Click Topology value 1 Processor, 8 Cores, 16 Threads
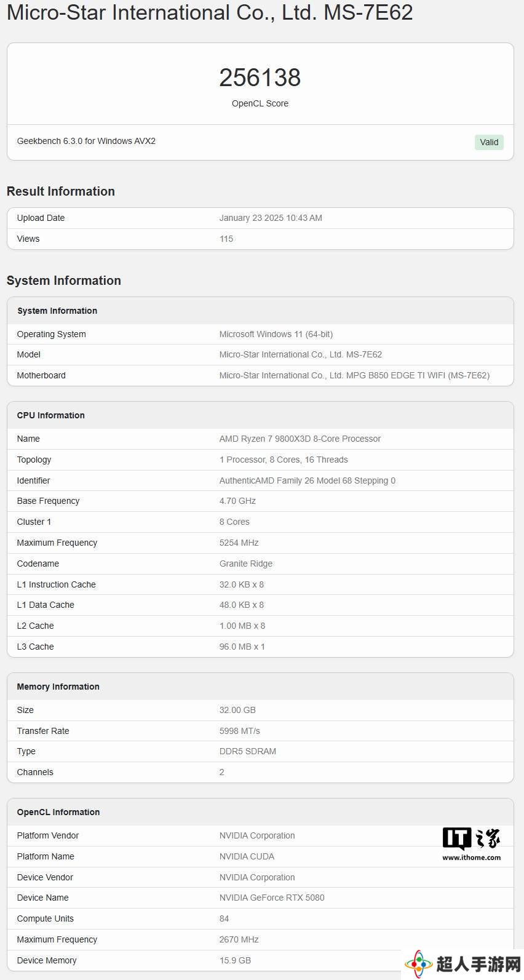 pyautogui.click(x=284, y=460)
